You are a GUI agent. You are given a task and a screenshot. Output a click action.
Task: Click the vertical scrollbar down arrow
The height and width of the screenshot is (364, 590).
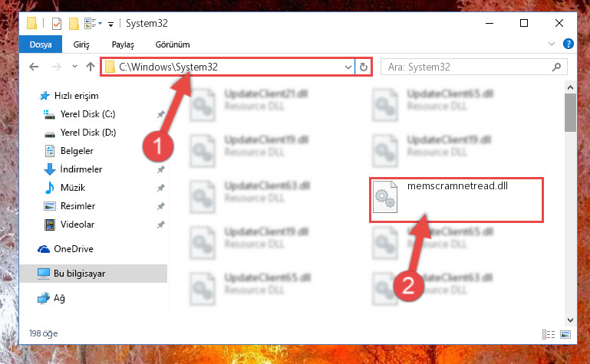570,320
